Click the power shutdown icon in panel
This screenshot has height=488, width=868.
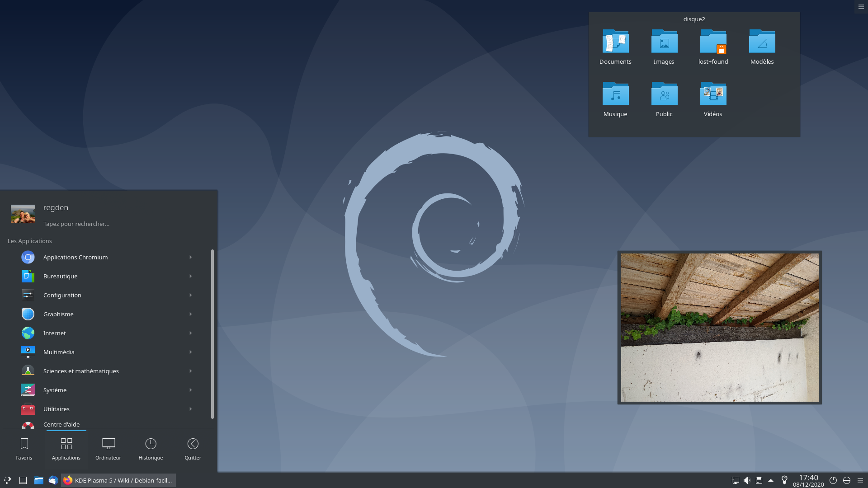(x=833, y=480)
